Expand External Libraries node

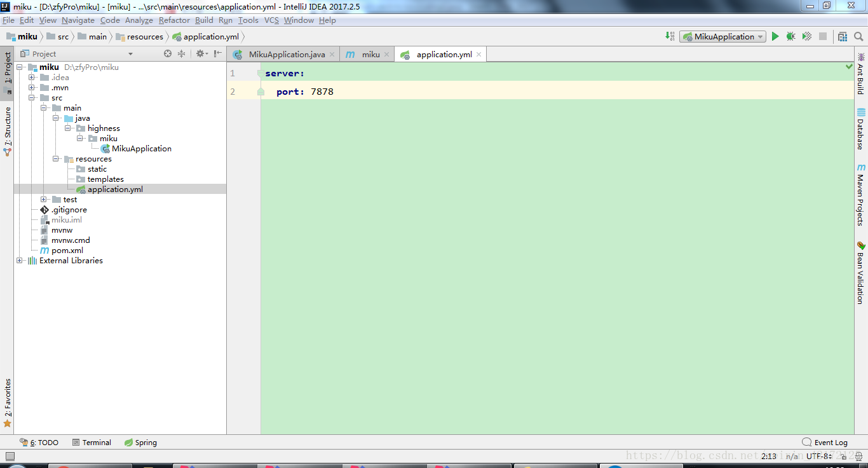coord(20,261)
